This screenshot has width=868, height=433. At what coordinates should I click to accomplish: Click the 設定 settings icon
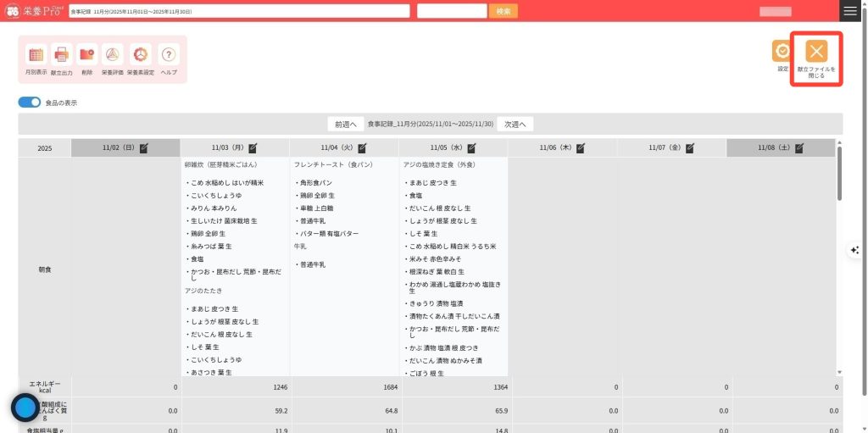click(782, 52)
